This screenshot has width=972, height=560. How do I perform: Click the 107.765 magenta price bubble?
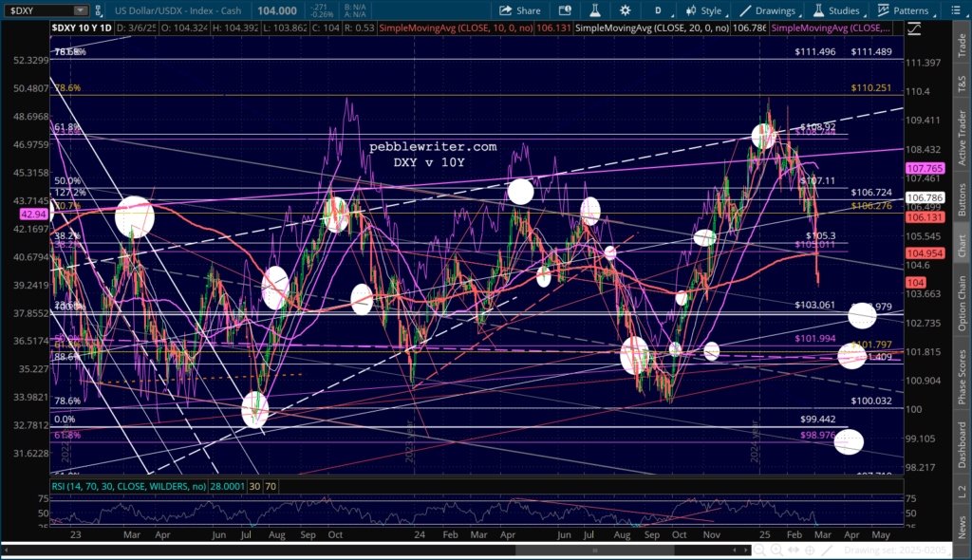[925, 168]
